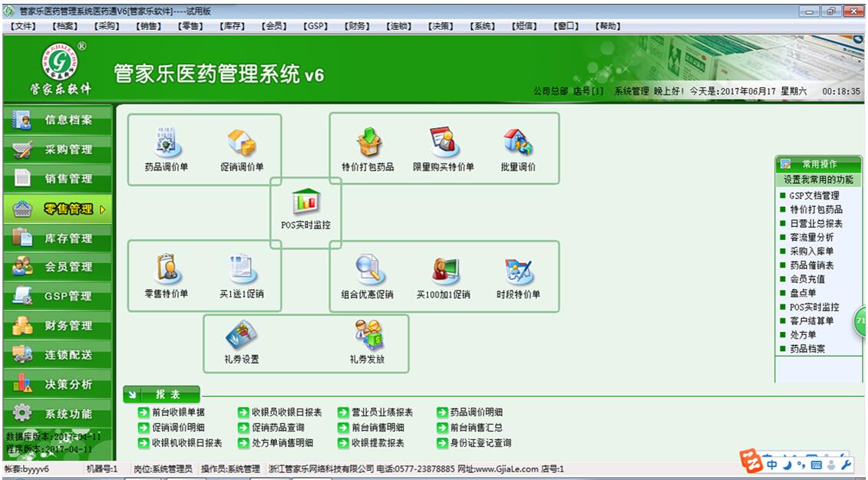Open the 【采购】 menu

point(106,26)
